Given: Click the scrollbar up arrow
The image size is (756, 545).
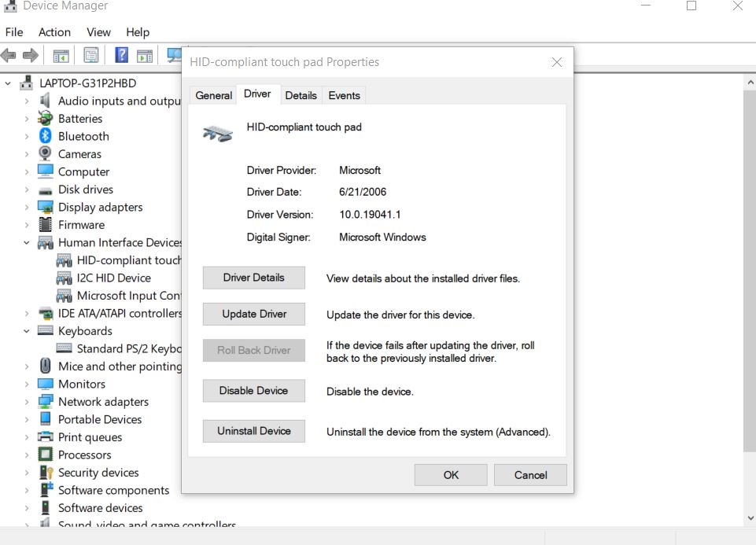Looking at the screenshot, I should 750,83.
